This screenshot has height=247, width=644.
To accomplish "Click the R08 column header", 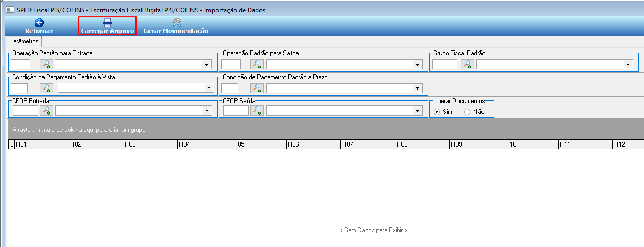I will (422, 144).
